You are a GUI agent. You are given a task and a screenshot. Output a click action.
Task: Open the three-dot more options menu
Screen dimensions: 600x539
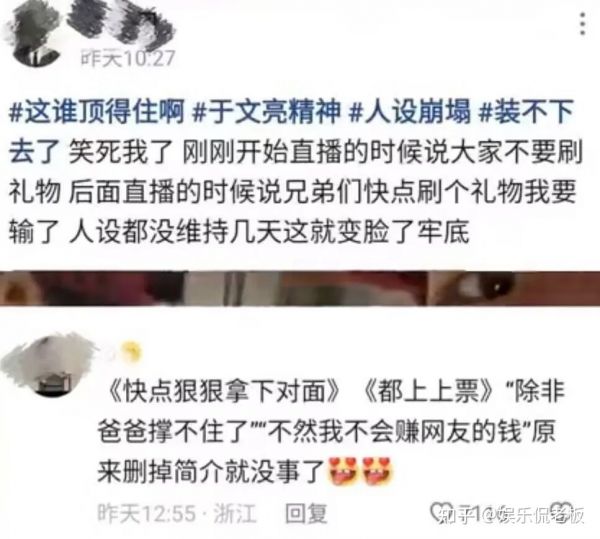[x=582, y=24]
